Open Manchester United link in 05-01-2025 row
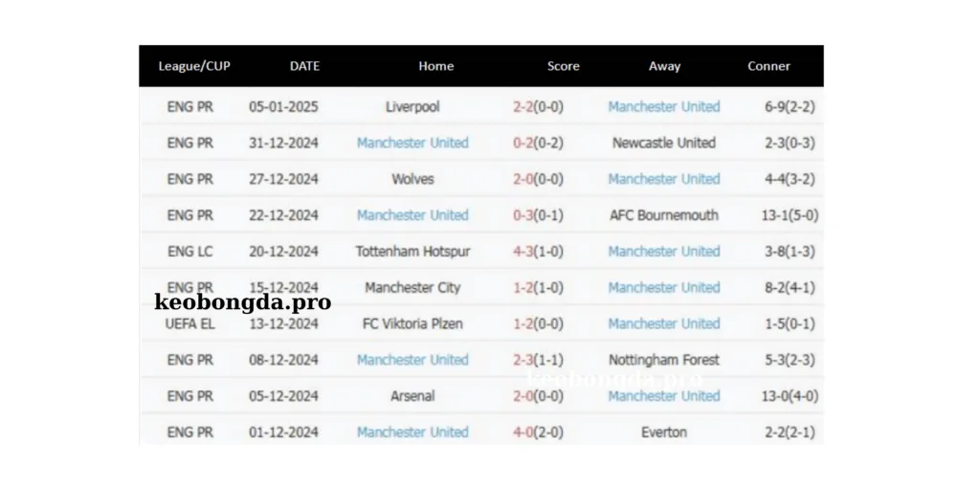 663,106
